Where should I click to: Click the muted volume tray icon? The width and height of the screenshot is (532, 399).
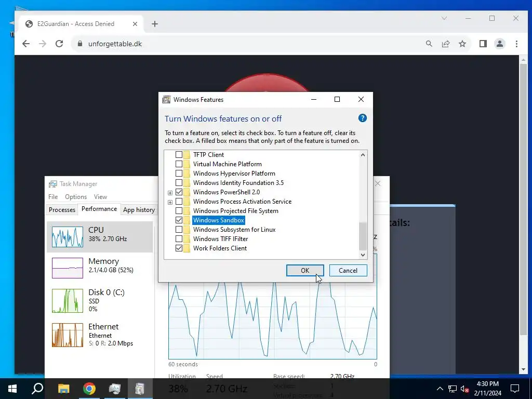(464, 389)
